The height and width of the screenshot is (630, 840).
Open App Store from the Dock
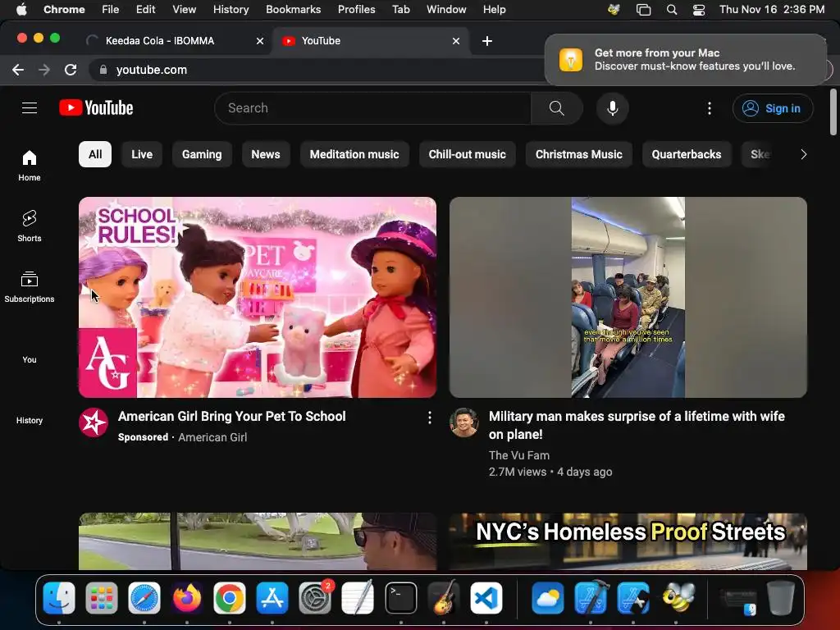click(272, 598)
